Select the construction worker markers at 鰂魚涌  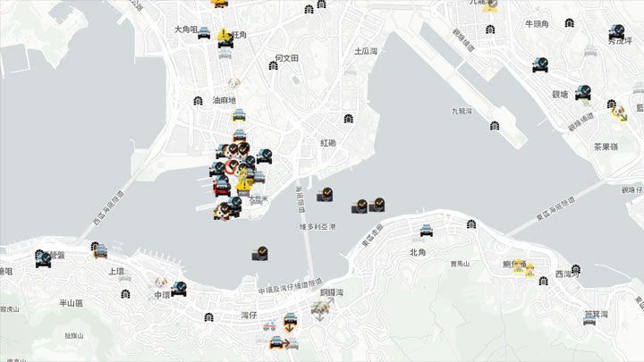pyautogui.click(x=524, y=268)
